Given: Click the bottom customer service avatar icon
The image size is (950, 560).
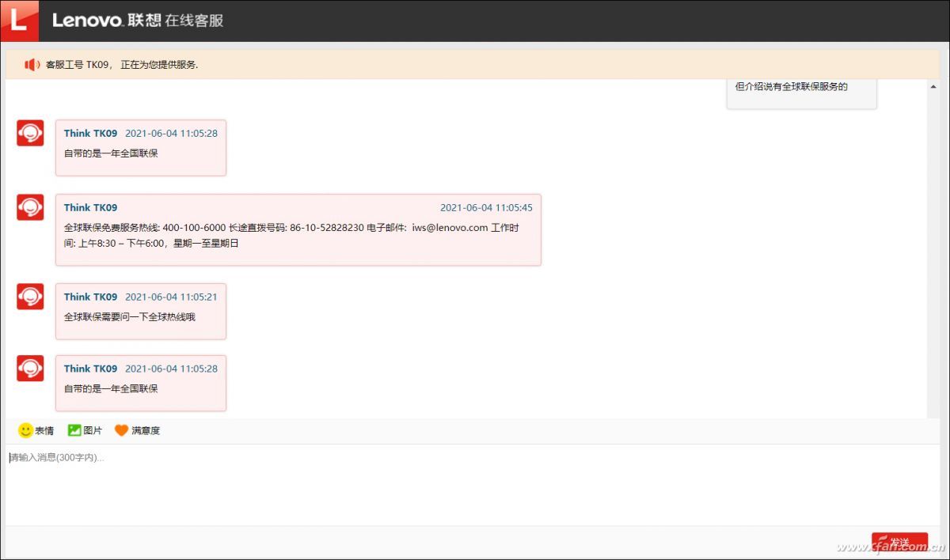Looking at the screenshot, I should pos(29,368).
